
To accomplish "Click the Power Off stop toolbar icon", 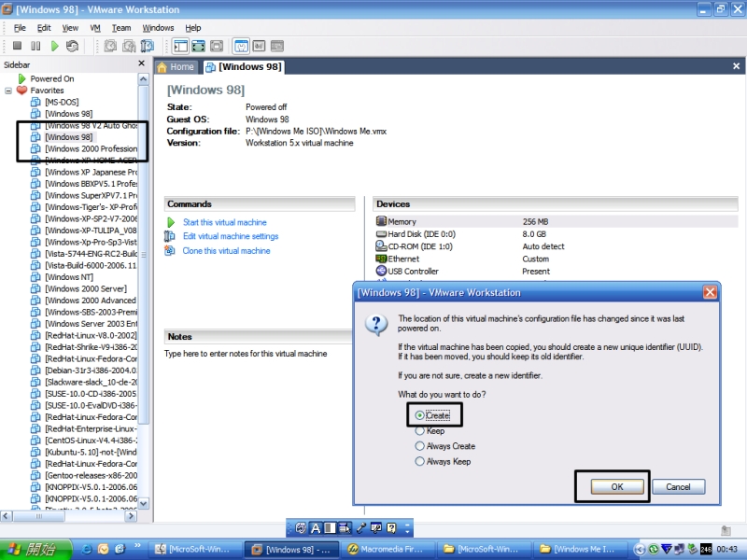I will [x=17, y=46].
